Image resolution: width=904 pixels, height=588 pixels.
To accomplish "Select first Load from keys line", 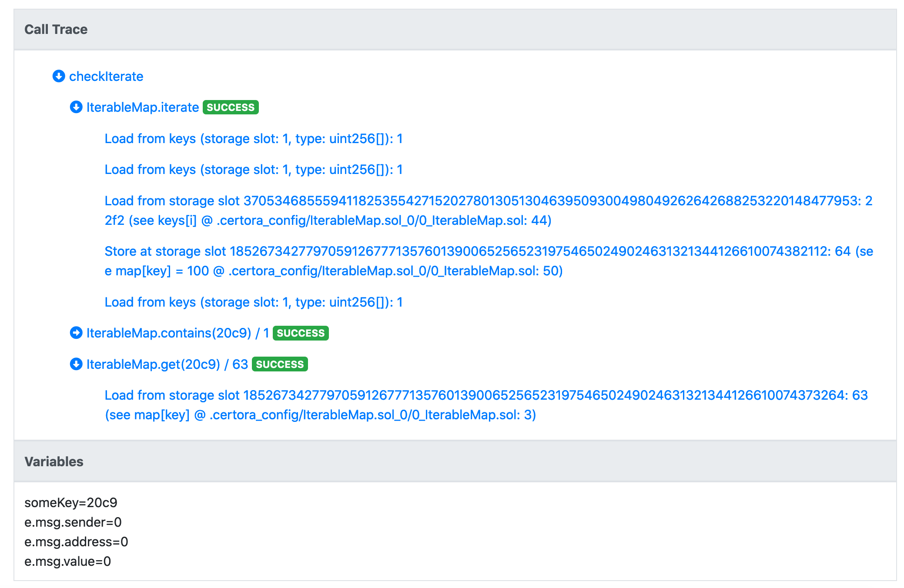I will (x=253, y=139).
